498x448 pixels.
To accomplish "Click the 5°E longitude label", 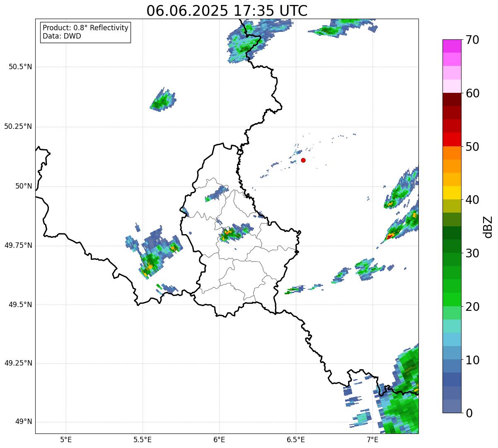I will tap(66, 439).
